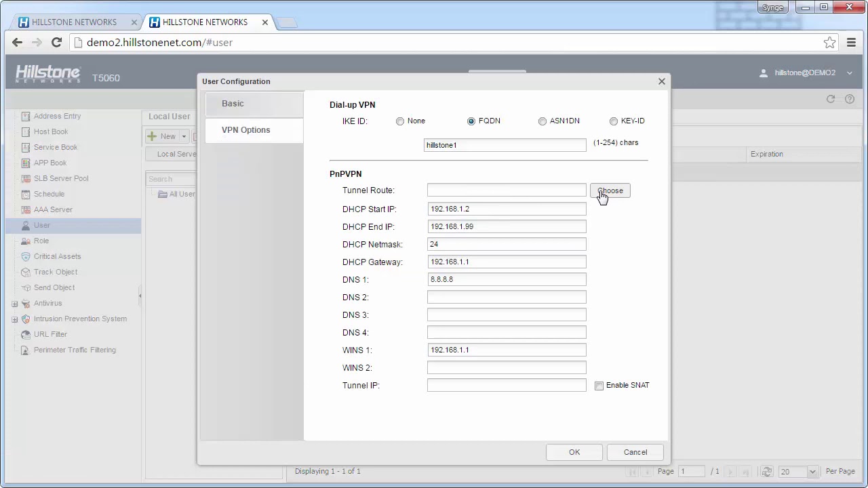Confirm with the OK button
This screenshot has height=488, width=868.
[x=574, y=452]
